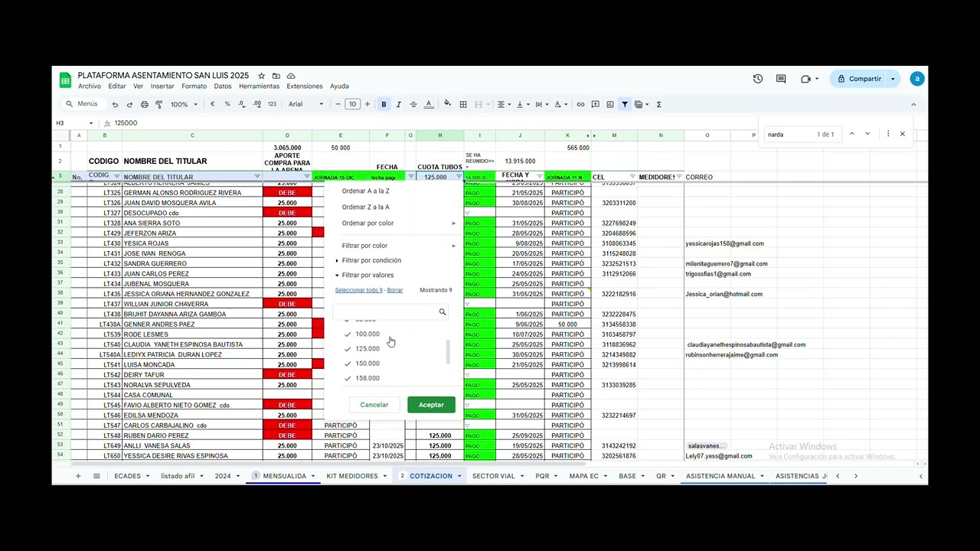
Task: Show all comments icon
Action: (x=781, y=79)
